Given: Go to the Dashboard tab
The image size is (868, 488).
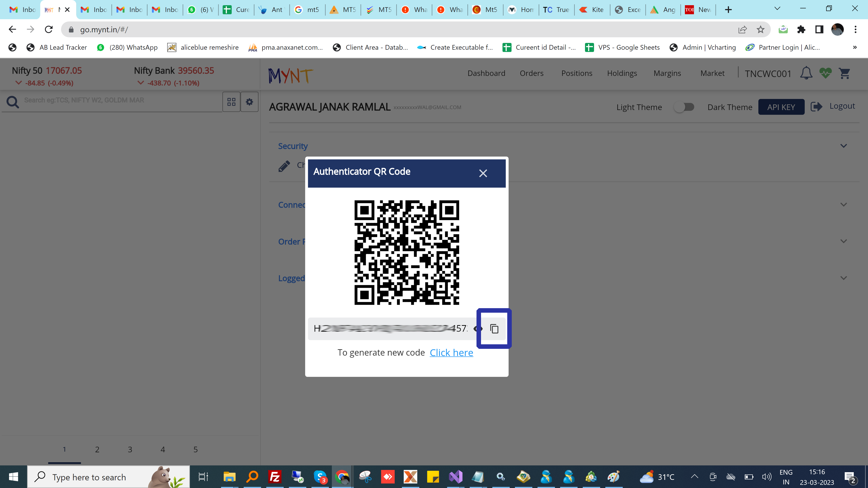Looking at the screenshot, I should 486,73.
